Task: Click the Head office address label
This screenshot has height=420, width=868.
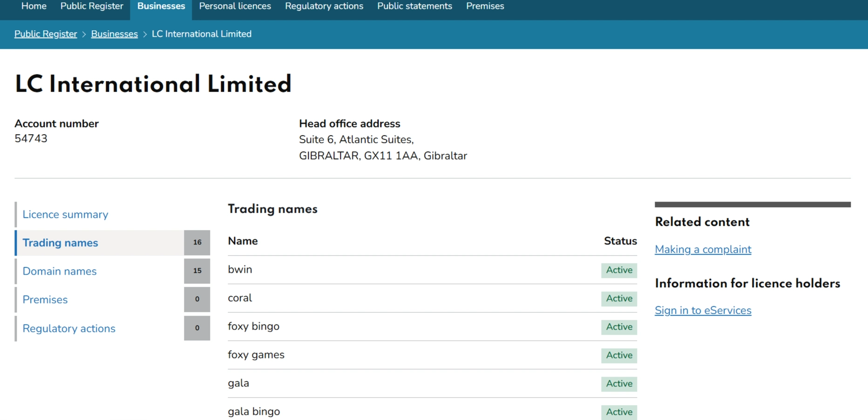Action: click(350, 124)
